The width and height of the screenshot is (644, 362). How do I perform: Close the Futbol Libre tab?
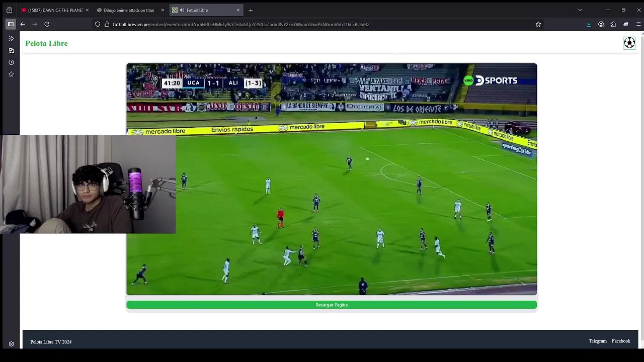point(238,10)
